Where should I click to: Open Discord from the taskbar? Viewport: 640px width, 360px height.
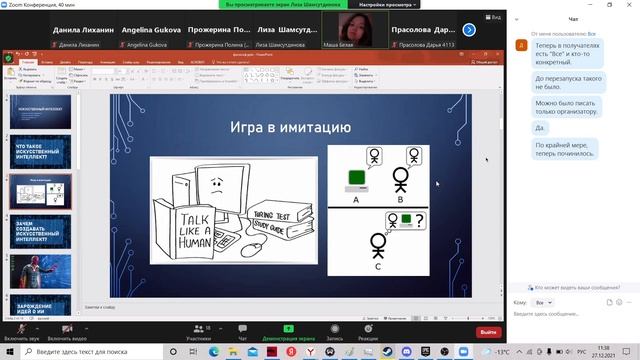coord(406,351)
